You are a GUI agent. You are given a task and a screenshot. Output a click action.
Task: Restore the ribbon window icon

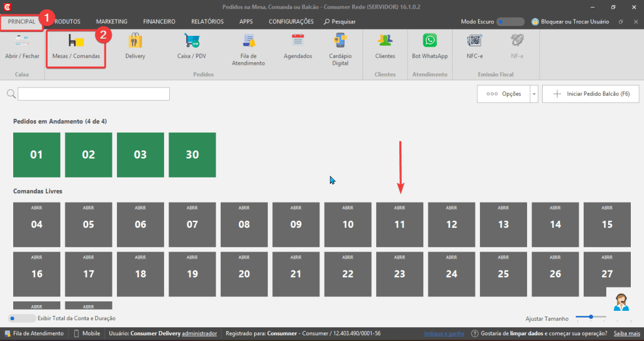621,22
